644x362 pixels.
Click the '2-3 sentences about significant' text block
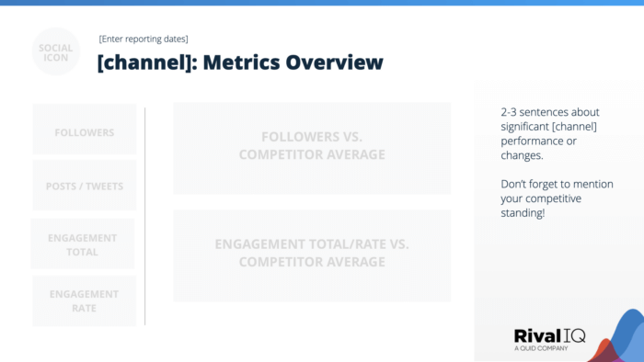(550, 133)
